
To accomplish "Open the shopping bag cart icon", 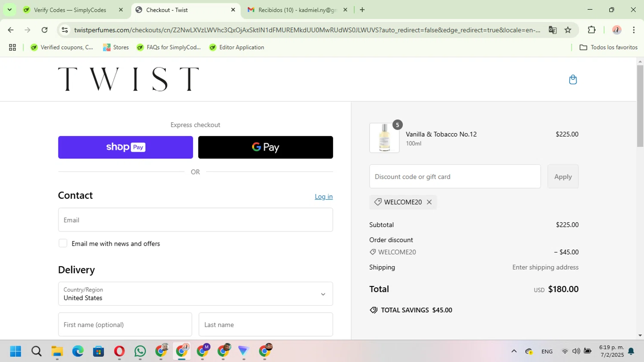I will click(573, 79).
